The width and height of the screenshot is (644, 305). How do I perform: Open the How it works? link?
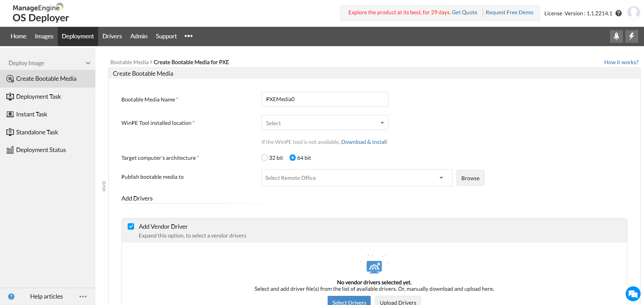[621, 62]
